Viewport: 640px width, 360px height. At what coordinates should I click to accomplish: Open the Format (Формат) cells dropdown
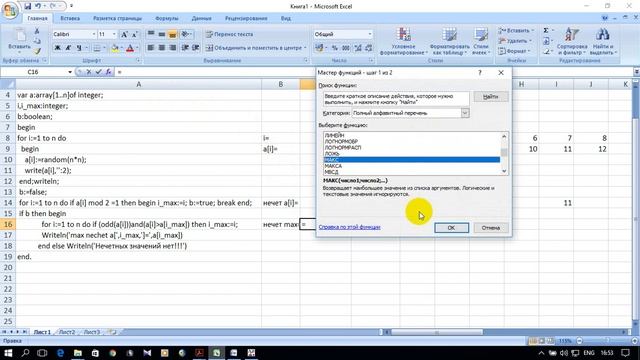(514, 51)
